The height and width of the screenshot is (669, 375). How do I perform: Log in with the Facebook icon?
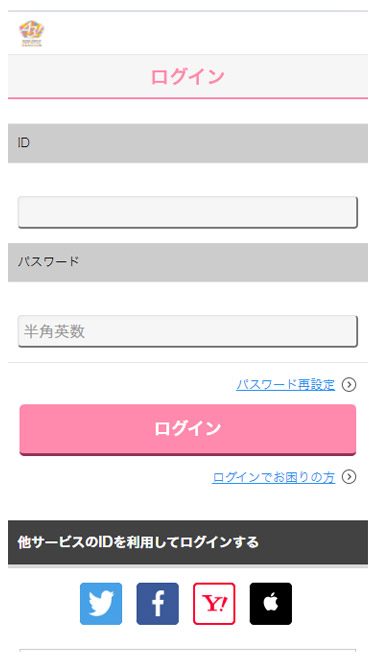(x=157, y=604)
